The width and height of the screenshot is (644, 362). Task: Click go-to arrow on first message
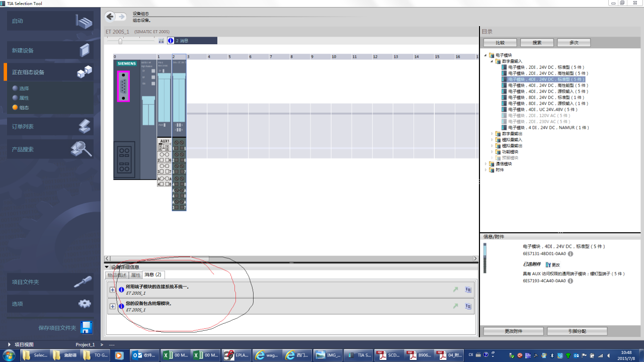[455, 290]
